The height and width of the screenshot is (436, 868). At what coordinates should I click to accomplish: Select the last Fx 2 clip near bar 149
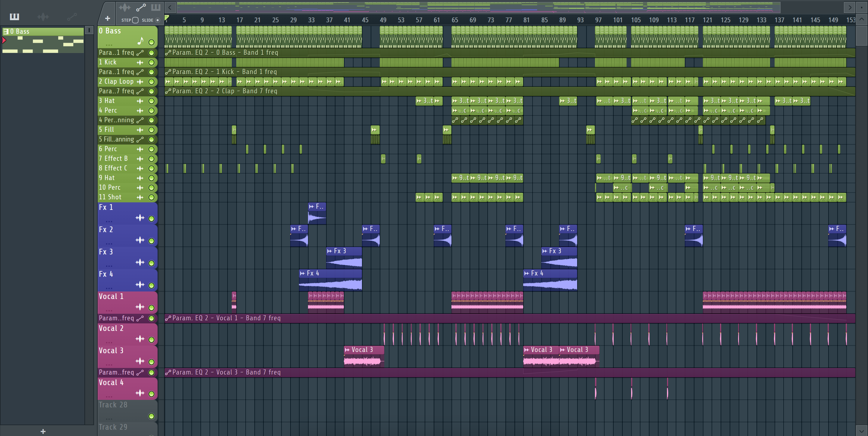837,236
